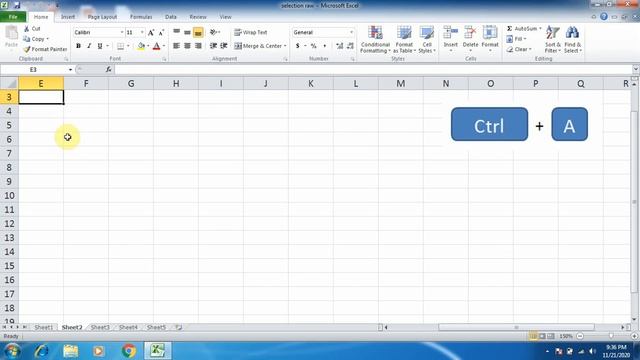Open Conditional Formatting menu
The width and height of the screenshot is (640, 360).
375,39
